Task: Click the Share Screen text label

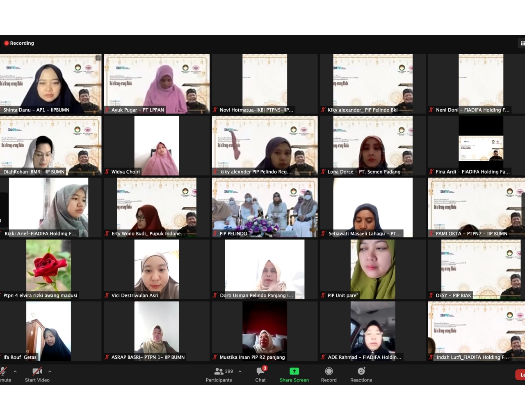Action: click(294, 380)
